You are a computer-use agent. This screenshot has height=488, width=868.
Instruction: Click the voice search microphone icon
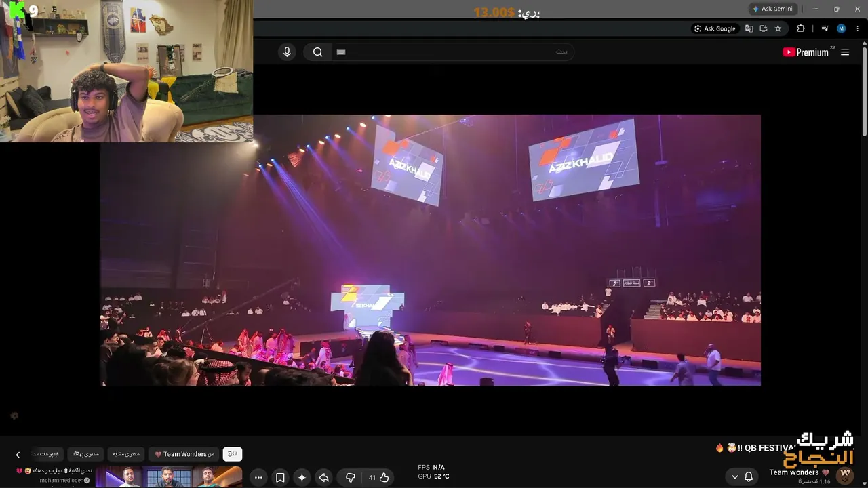click(287, 52)
